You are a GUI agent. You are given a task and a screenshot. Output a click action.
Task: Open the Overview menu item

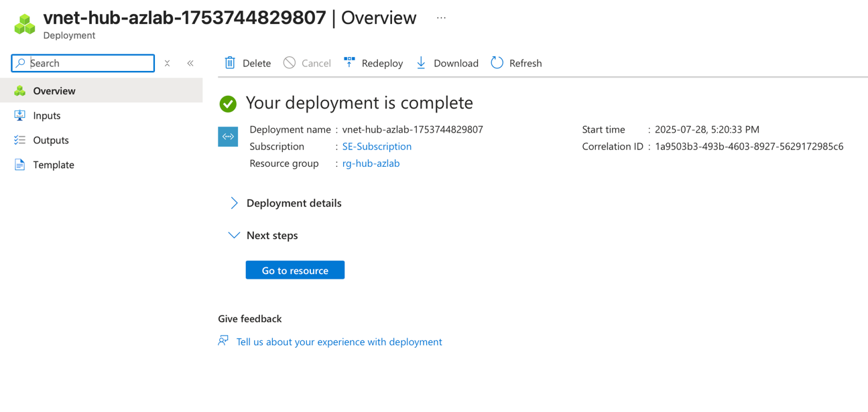click(x=102, y=90)
